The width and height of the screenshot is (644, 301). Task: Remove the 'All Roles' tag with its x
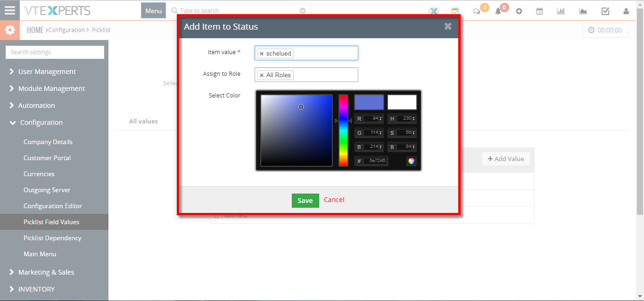[262, 75]
